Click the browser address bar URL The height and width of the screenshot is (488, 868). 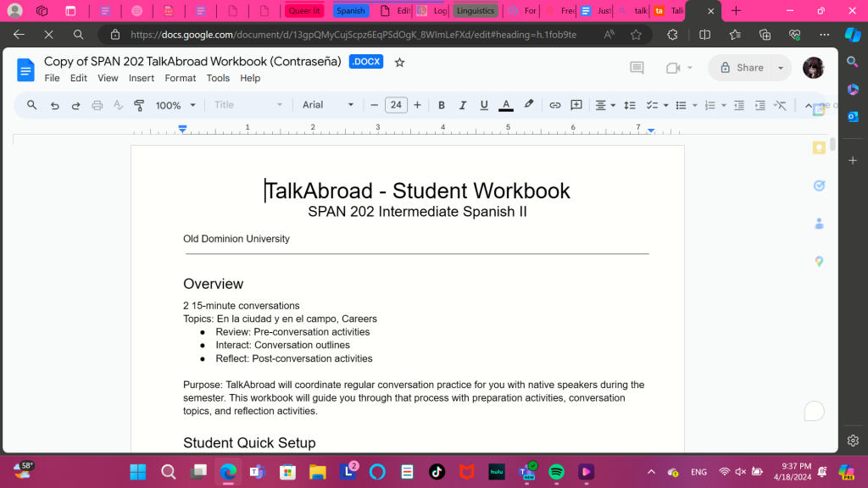(354, 34)
